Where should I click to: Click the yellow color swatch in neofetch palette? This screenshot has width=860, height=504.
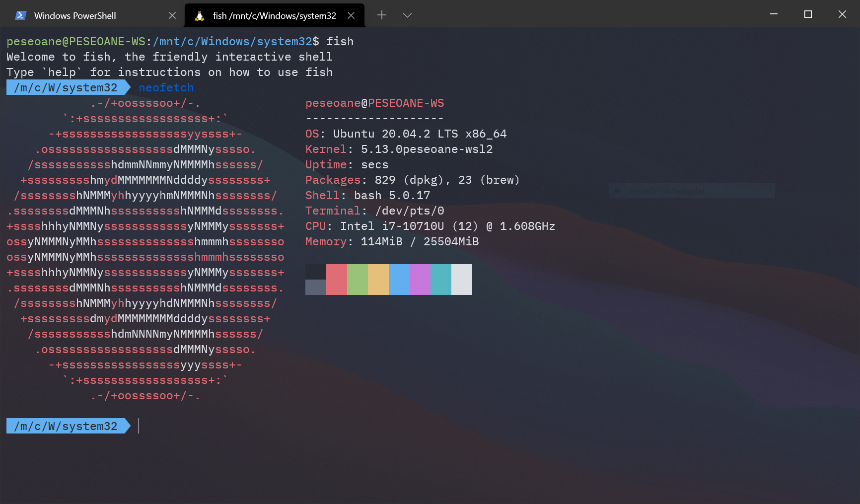(378, 280)
